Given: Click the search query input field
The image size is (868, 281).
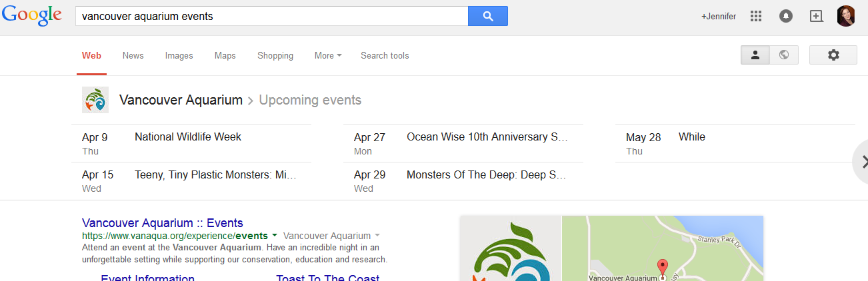Looking at the screenshot, I should (x=271, y=16).
